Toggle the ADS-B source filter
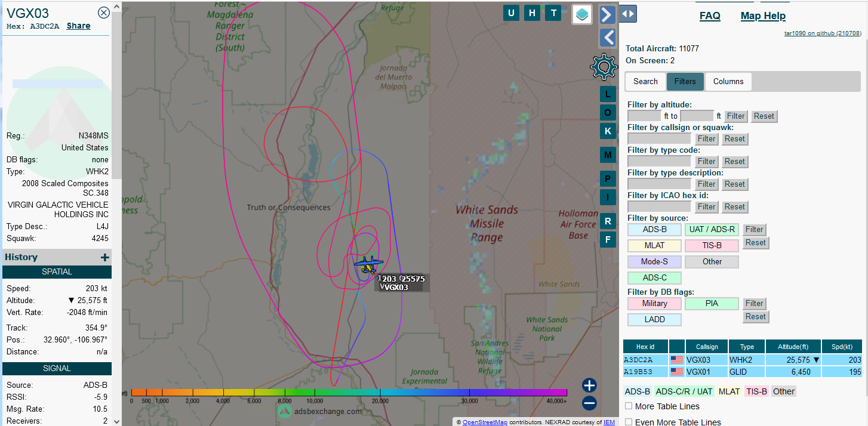The height and width of the screenshot is (426, 868). pyautogui.click(x=654, y=230)
